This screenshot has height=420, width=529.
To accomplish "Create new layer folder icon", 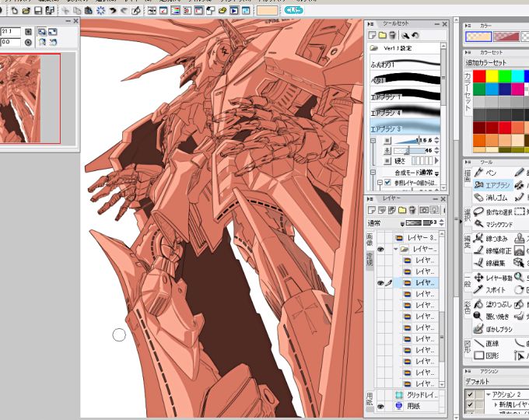I will (x=402, y=210).
